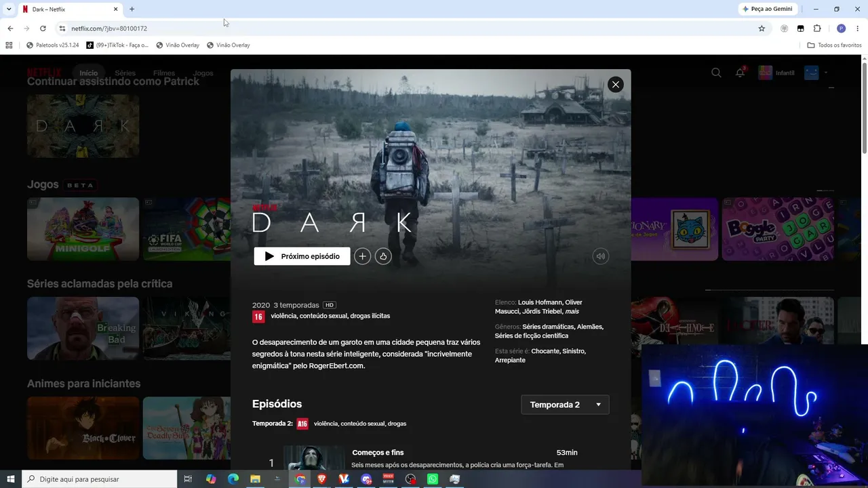Open the Temporada 2 season dropdown
Image resolution: width=868 pixels, height=488 pixels.
coord(565,405)
